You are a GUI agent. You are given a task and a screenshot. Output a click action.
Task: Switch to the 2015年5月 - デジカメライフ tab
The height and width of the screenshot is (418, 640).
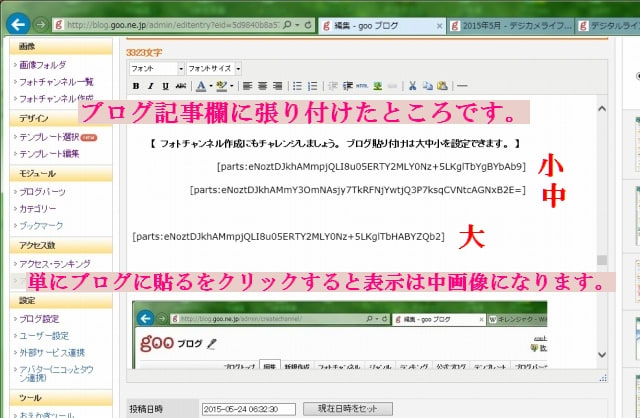[x=510, y=26]
